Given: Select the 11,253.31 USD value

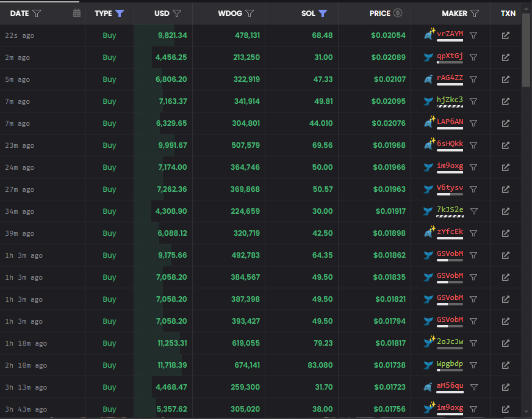Looking at the screenshot, I should (x=173, y=343).
